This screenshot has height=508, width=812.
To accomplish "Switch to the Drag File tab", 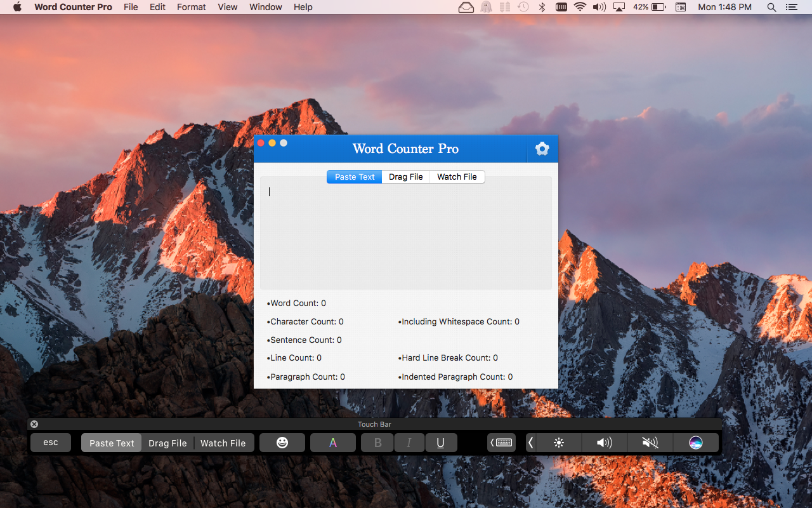I will (x=406, y=177).
